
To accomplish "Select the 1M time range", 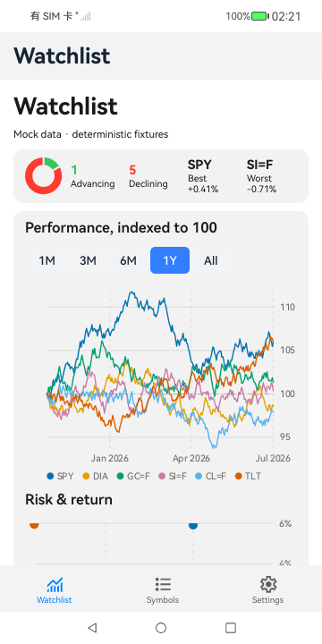I will pyautogui.click(x=47, y=260).
